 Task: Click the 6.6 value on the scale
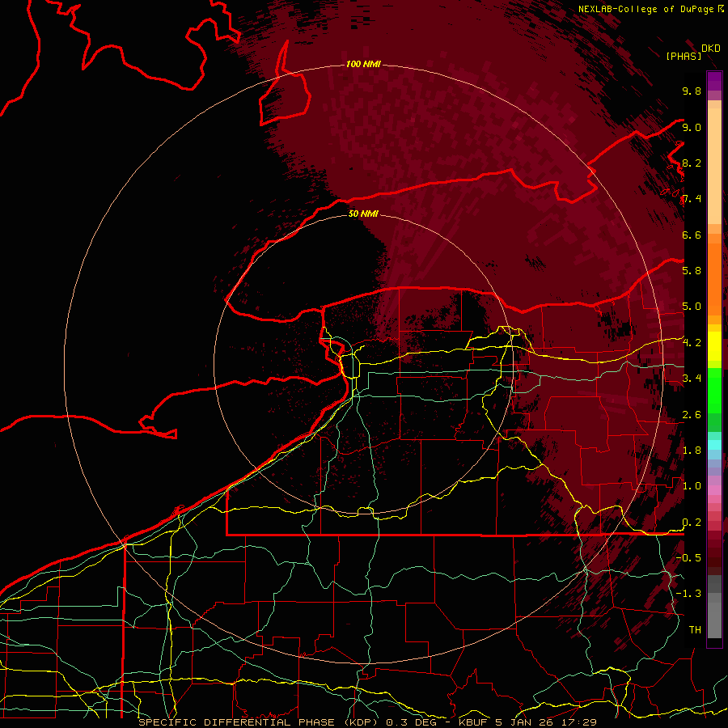pyautogui.click(x=692, y=235)
